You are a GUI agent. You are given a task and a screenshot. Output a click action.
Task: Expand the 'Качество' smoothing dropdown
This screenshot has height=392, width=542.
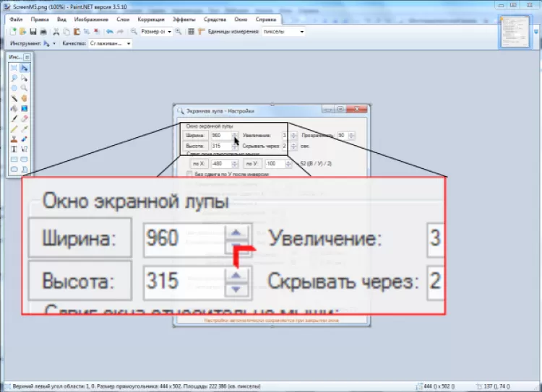pos(110,43)
